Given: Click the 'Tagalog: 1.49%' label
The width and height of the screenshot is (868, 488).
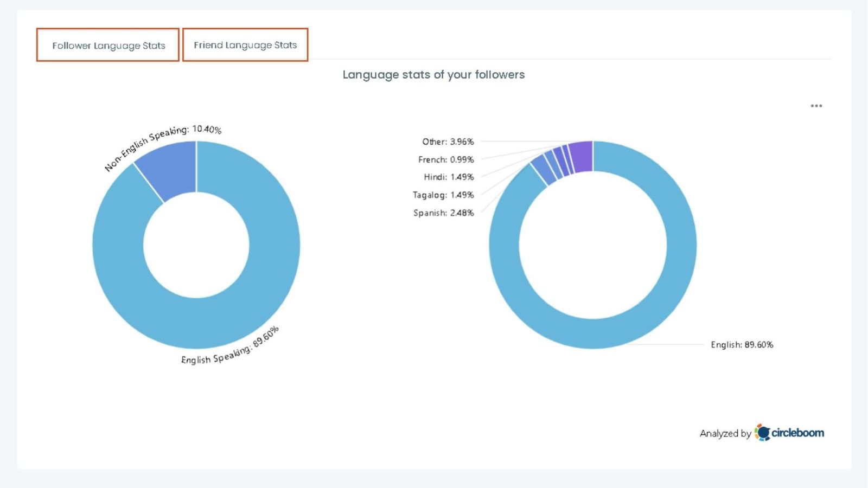Looking at the screenshot, I should [443, 195].
